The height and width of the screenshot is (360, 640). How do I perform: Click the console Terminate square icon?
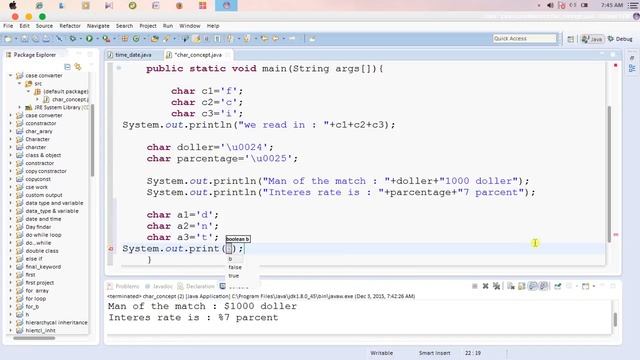pos(475,286)
